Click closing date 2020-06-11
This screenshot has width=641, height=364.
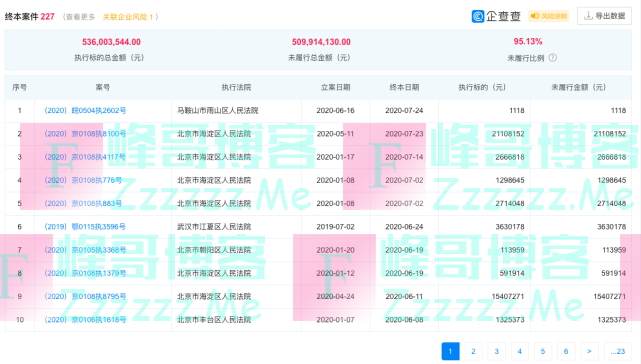pos(404,297)
